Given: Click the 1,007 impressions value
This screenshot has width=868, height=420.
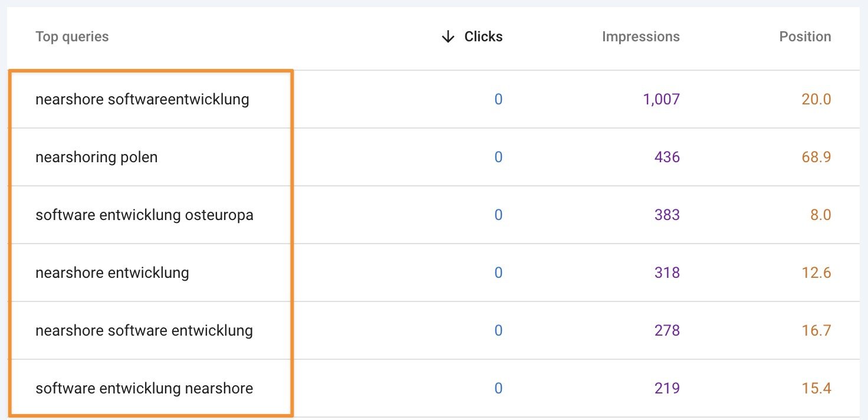Looking at the screenshot, I should tap(661, 100).
